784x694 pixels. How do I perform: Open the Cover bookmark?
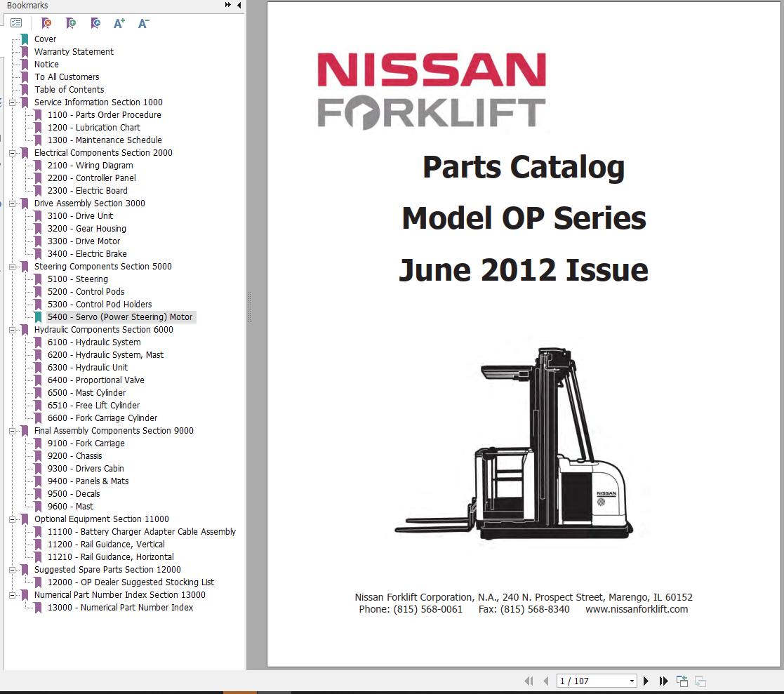(x=45, y=39)
